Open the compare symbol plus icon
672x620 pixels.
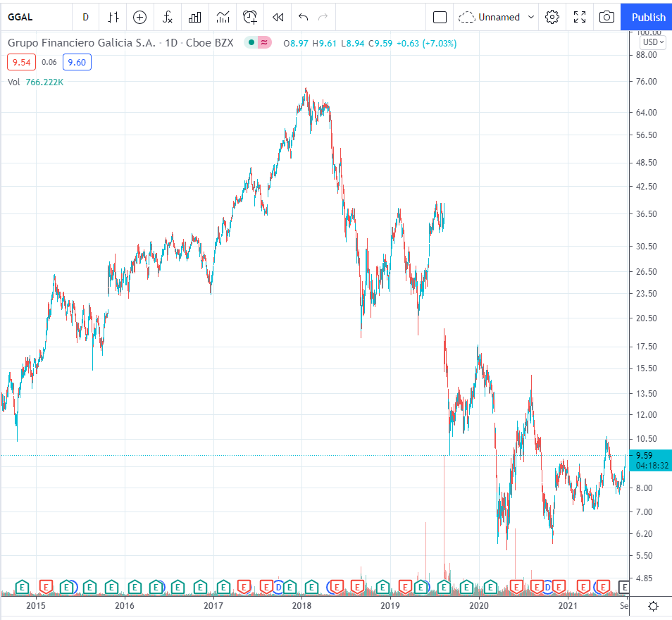[140, 17]
